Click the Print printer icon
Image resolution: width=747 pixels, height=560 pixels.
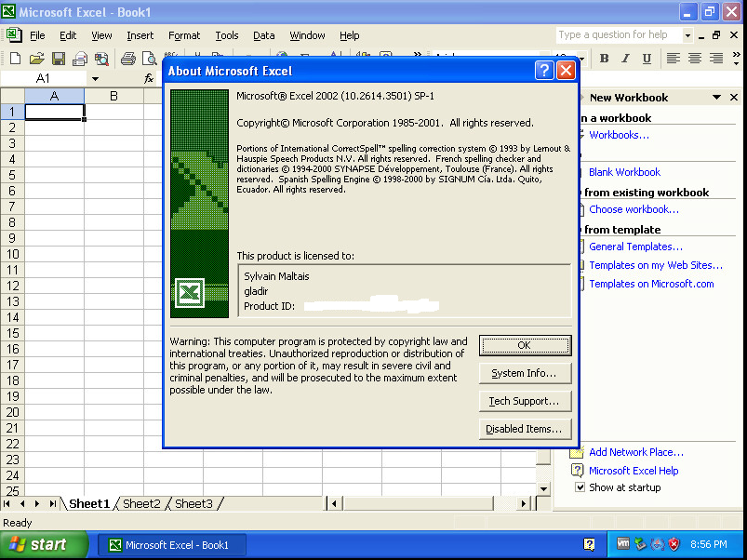click(x=127, y=59)
